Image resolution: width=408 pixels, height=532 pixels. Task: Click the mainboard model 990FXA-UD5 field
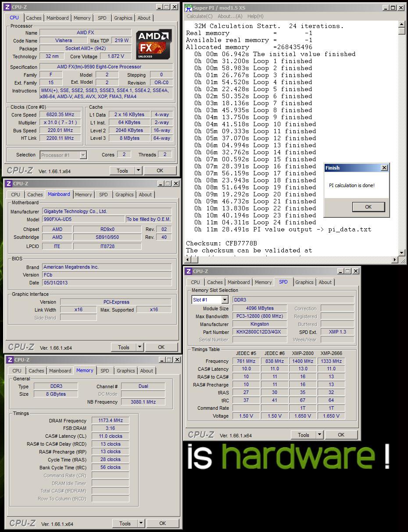(83, 219)
